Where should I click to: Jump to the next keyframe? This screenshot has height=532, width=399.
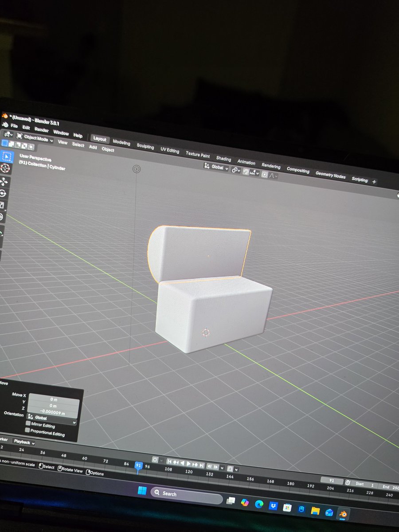pos(195,464)
